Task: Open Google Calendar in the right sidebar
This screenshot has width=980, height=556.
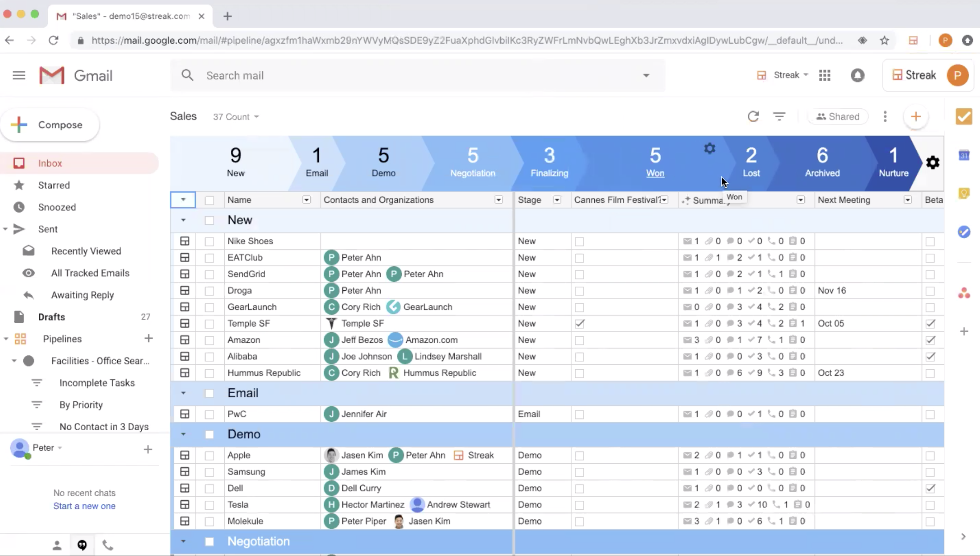Action: [964, 155]
